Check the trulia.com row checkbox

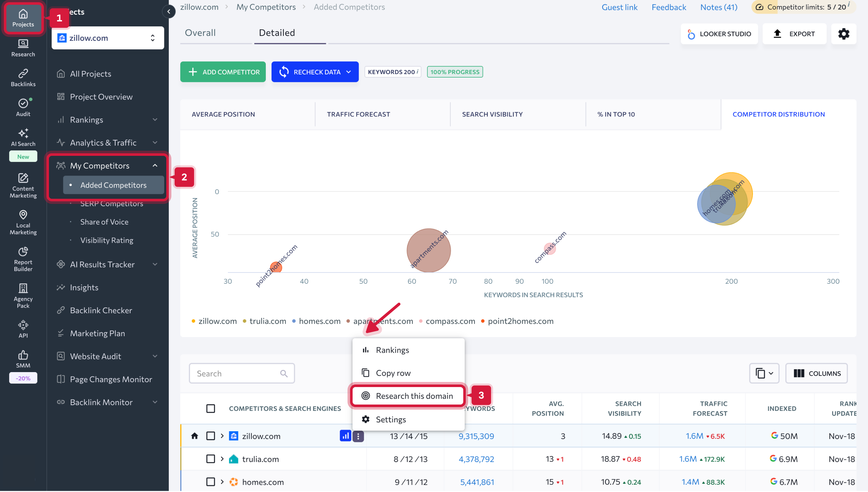(210, 459)
